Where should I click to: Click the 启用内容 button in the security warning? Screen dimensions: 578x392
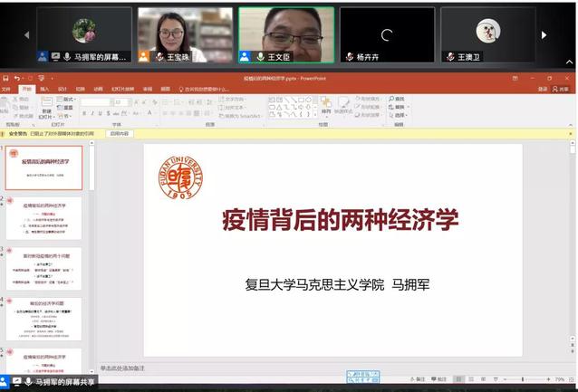(119, 133)
